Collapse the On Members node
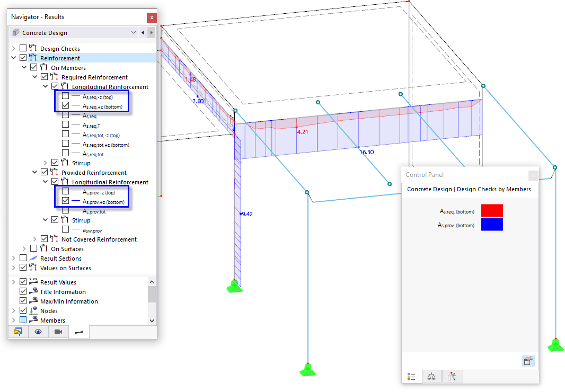Viewport: 565px width, 392px height. point(24,67)
